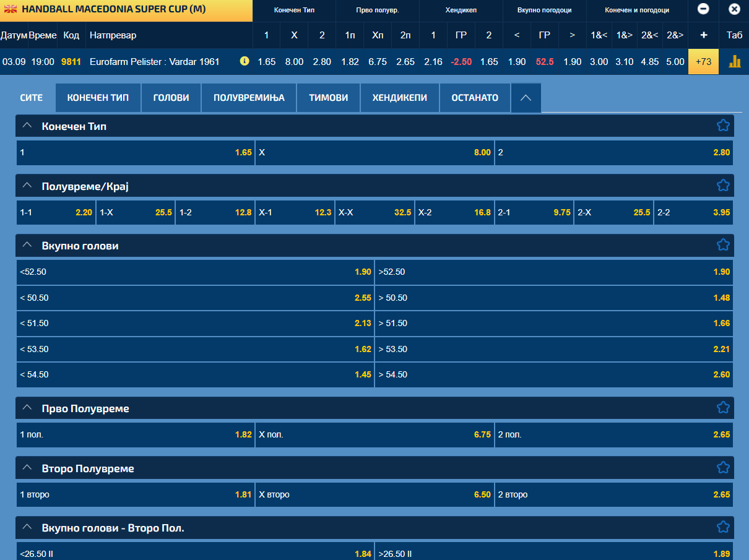Pick over > 54.50 total goals at 2.60
This screenshot has width=749, height=560.
click(x=554, y=374)
